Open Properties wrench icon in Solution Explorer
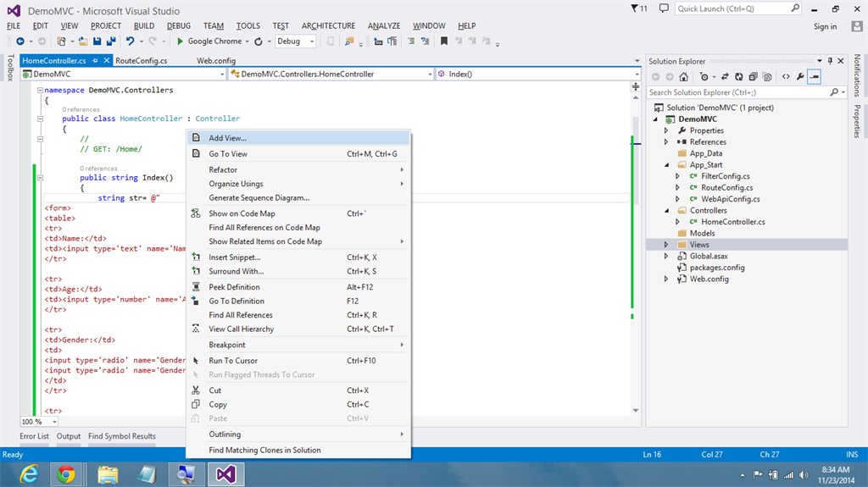The width and height of the screenshot is (868, 487). pos(800,76)
